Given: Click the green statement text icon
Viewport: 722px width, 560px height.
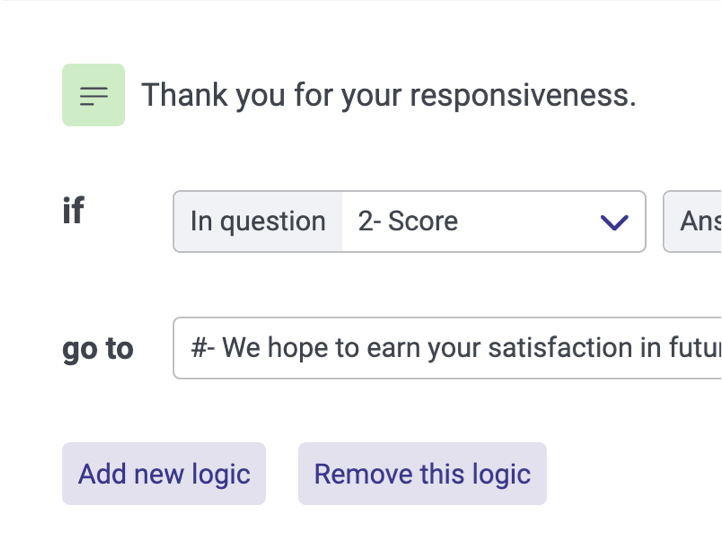Looking at the screenshot, I should (93, 95).
